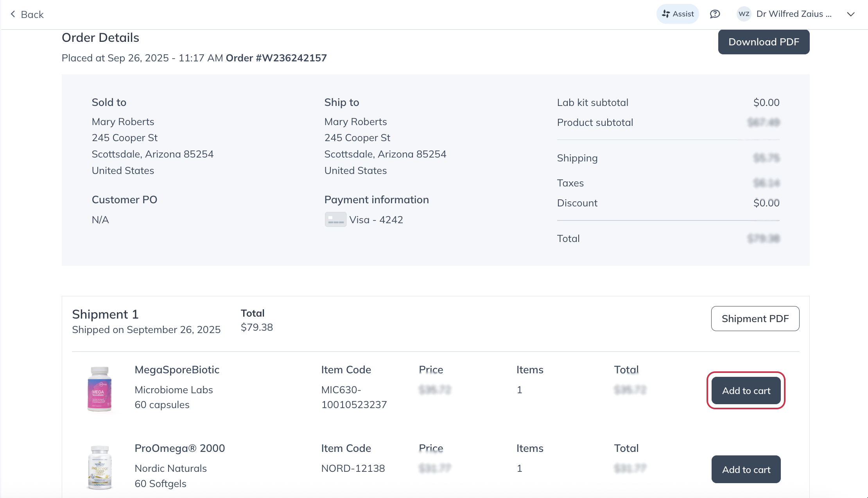Click the NORD-12138 item code
Image resolution: width=868 pixels, height=498 pixels.
click(353, 468)
